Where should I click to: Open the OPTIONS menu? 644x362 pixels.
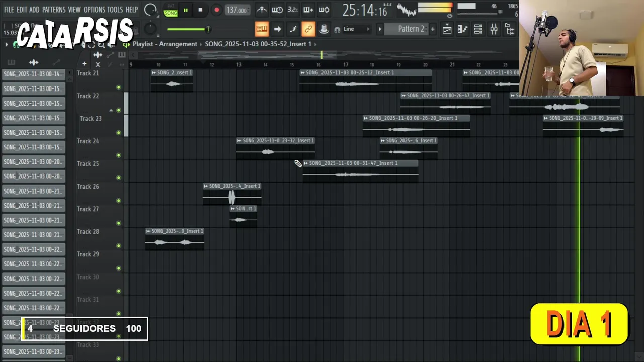coord(94,10)
